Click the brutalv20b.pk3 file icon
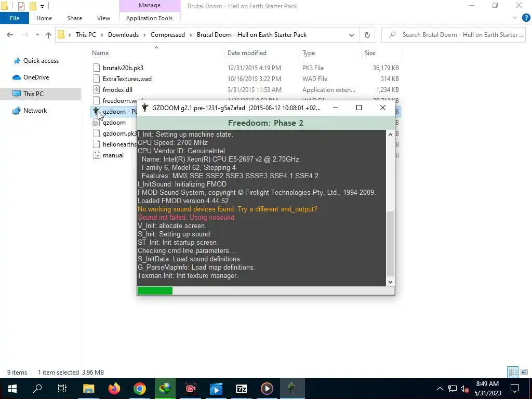532x399 pixels. point(97,68)
